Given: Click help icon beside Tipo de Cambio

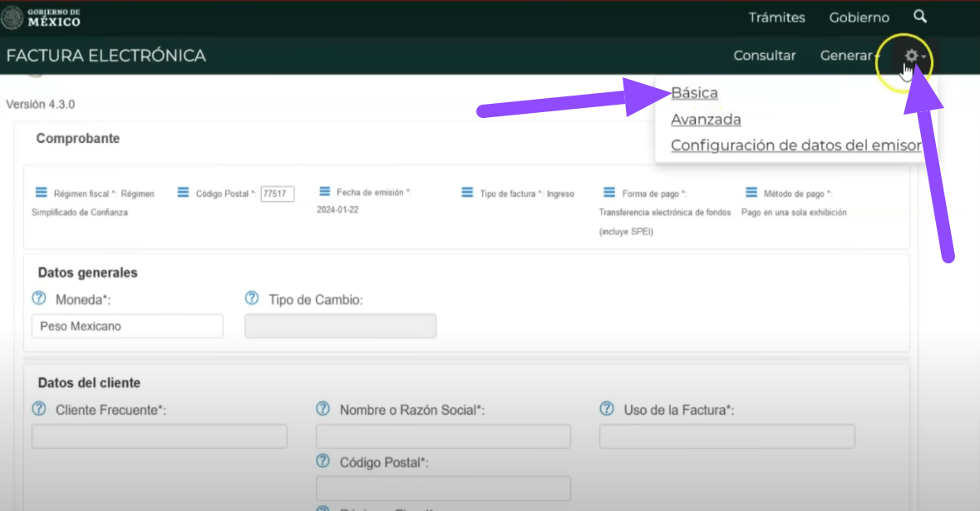Looking at the screenshot, I should click(252, 298).
